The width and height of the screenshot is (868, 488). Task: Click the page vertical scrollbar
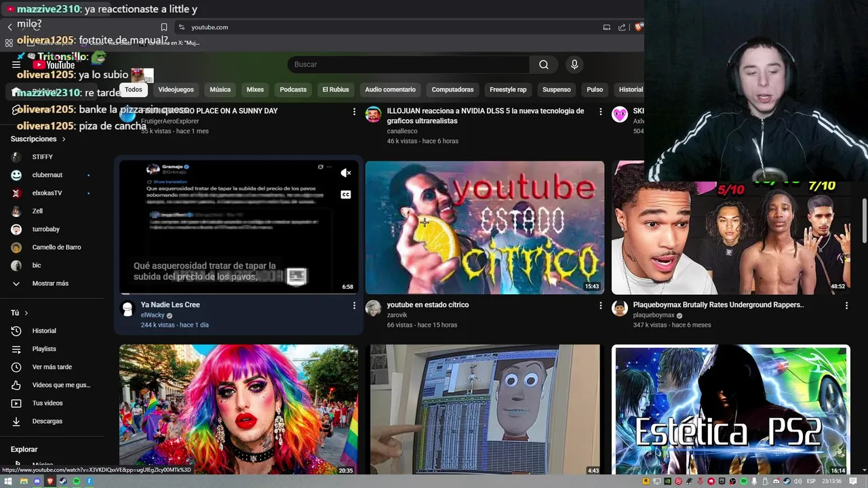point(864,220)
